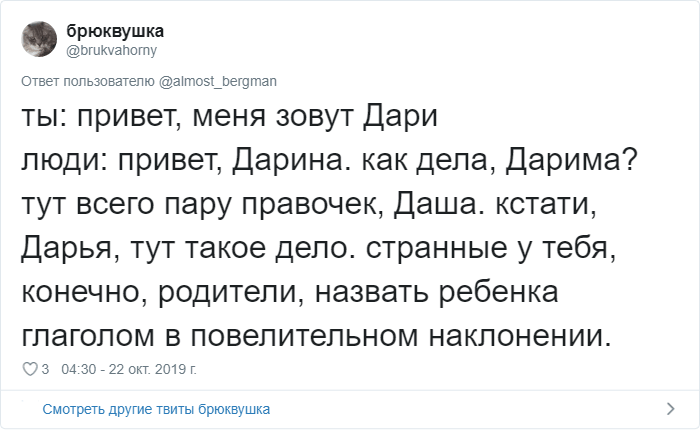
Task: Like the tweet with the heart icon
Action: click(28, 369)
